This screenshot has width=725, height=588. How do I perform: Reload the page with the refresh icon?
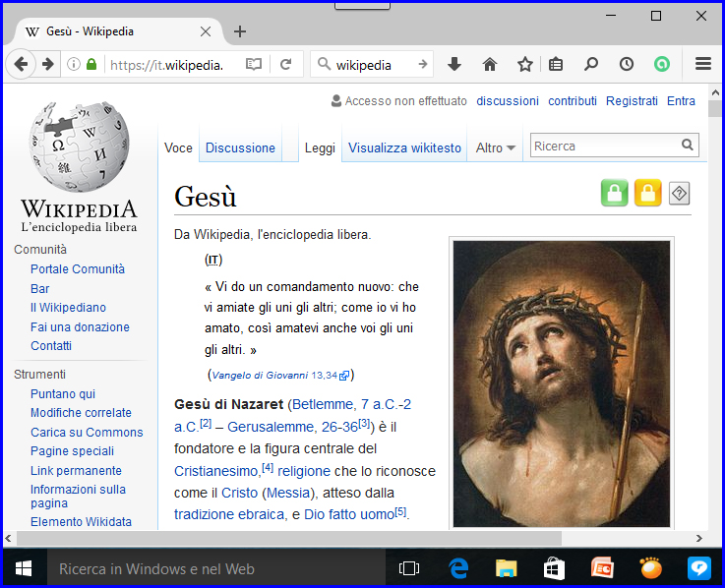[x=285, y=64]
